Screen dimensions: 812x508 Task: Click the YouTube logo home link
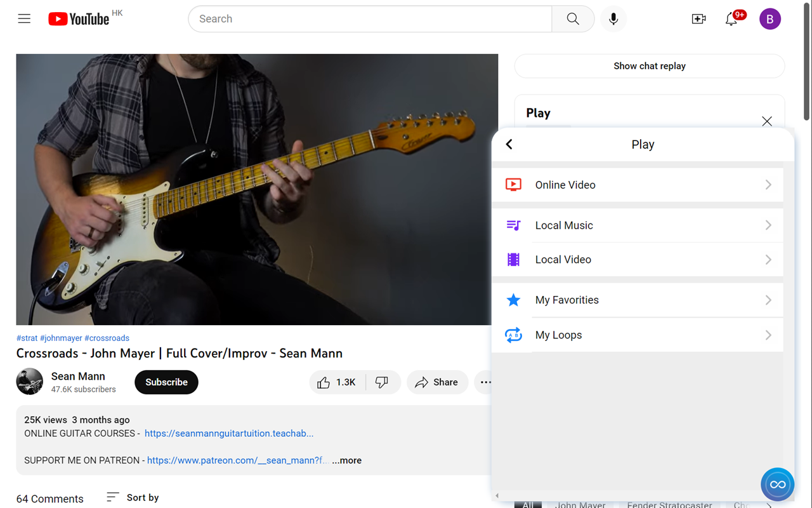79,19
